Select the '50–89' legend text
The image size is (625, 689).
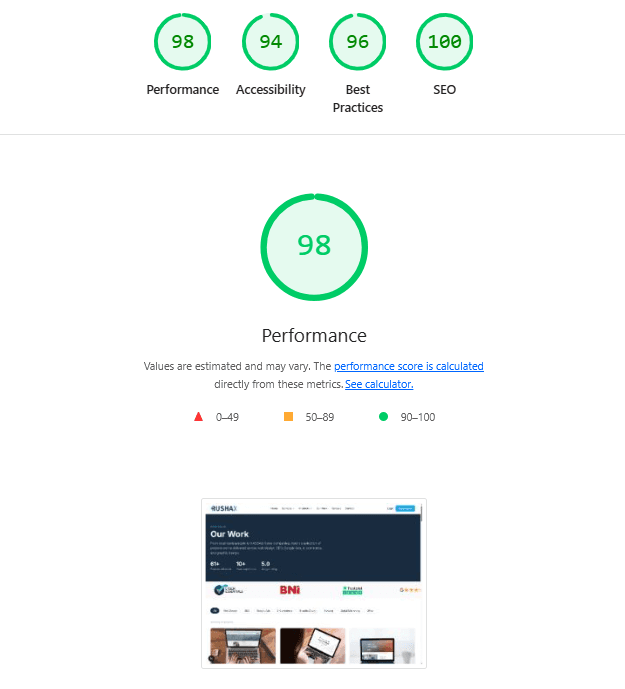click(x=320, y=417)
